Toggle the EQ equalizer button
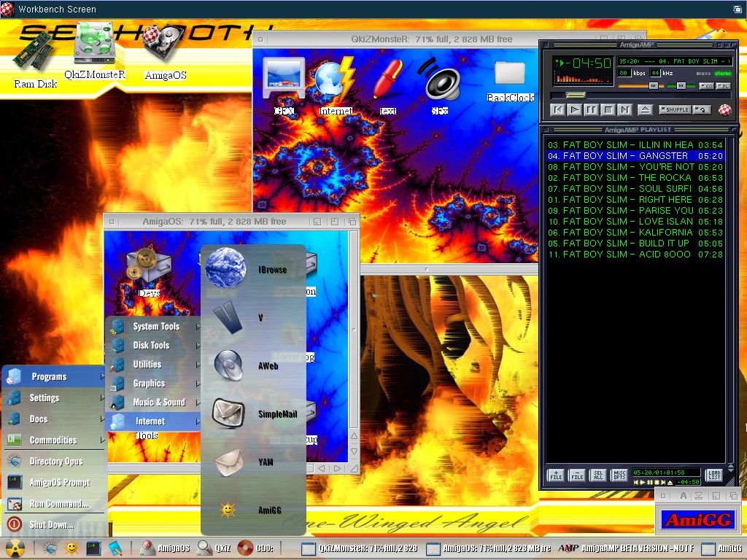The height and width of the screenshot is (560, 747). (705, 86)
